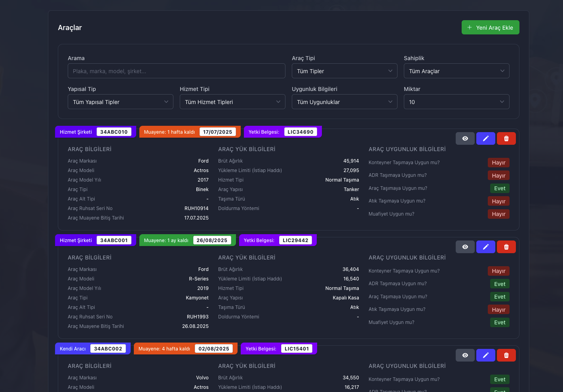Click Yeni Araç Ekle button
The width and height of the screenshot is (563, 392).
click(490, 28)
